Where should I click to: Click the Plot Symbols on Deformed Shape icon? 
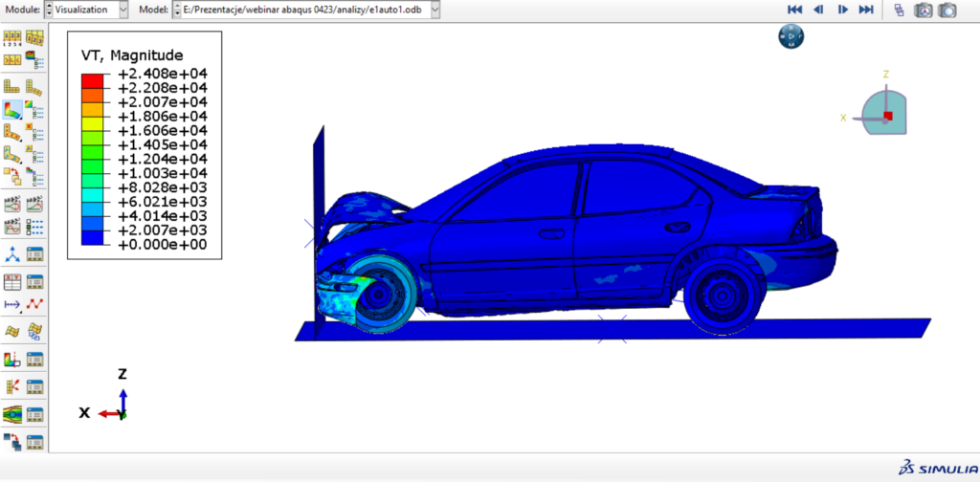click(12, 132)
